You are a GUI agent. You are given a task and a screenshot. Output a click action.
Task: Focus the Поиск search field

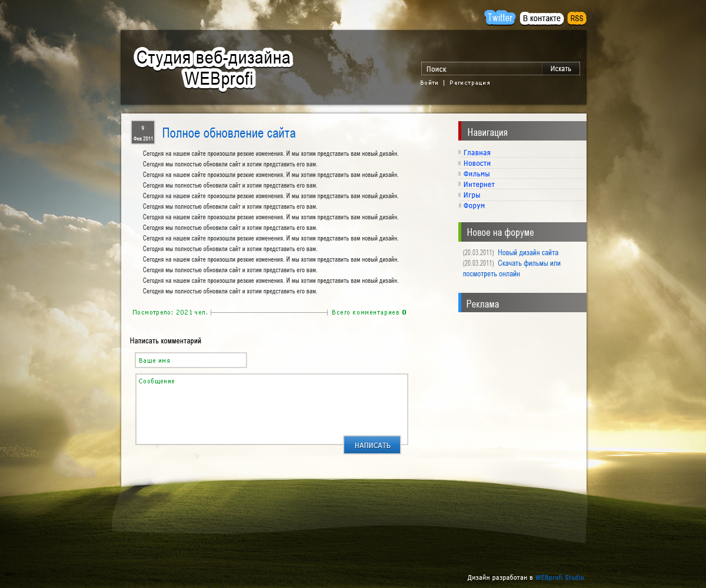point(482,69)
